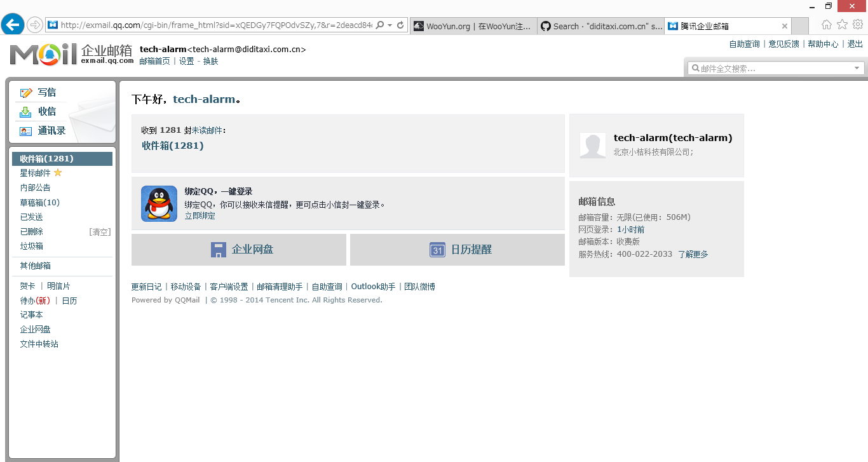Click the browser Home icon
This screenshot has width=868, height=462.
click(827, 25)
